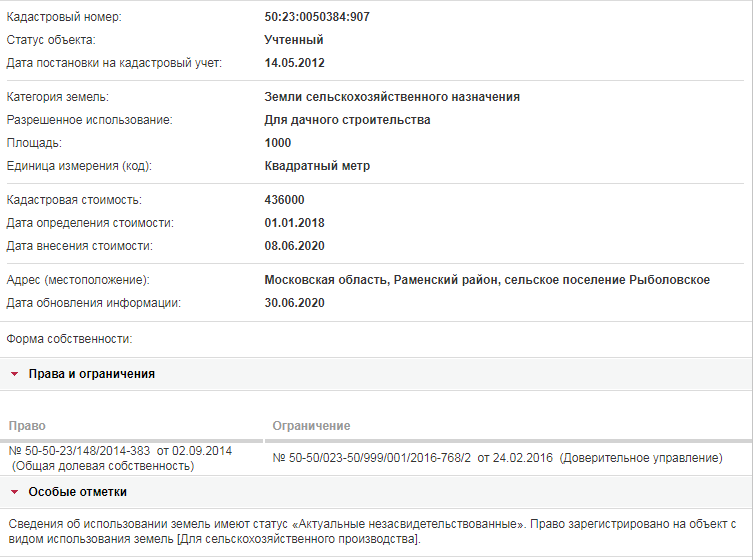Click the Учтенный status value
Viewport: 753px width, 560px height.
click(x=294, y=40)
